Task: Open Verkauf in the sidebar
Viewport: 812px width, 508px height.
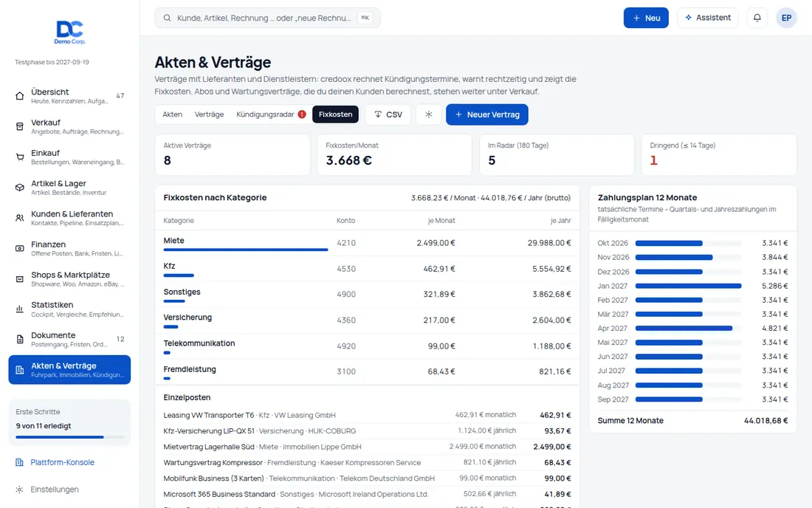Action: pyautogui.click(x=69, y=126)
